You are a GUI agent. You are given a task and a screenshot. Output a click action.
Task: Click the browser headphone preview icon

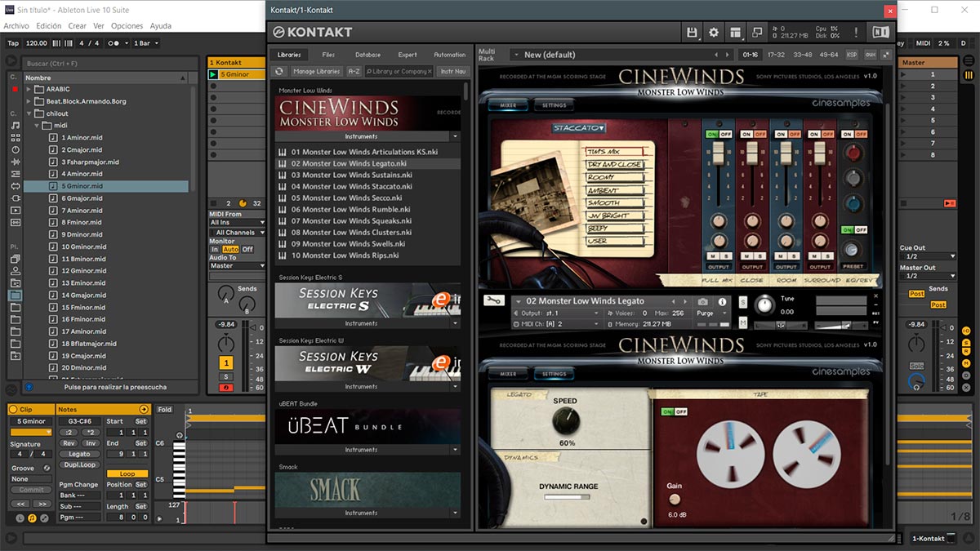pyautogui.click(x=29, y=387)
